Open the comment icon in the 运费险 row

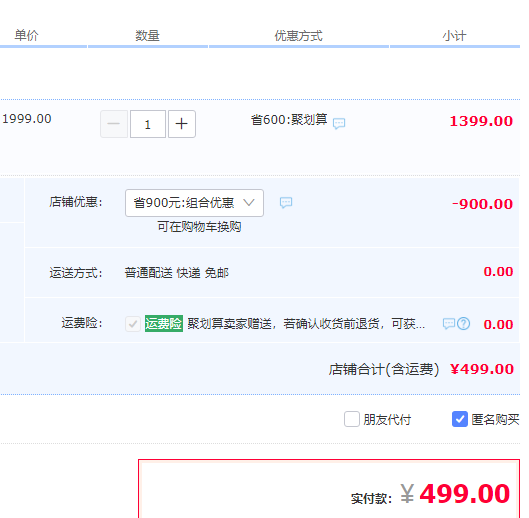click(449, 324)
